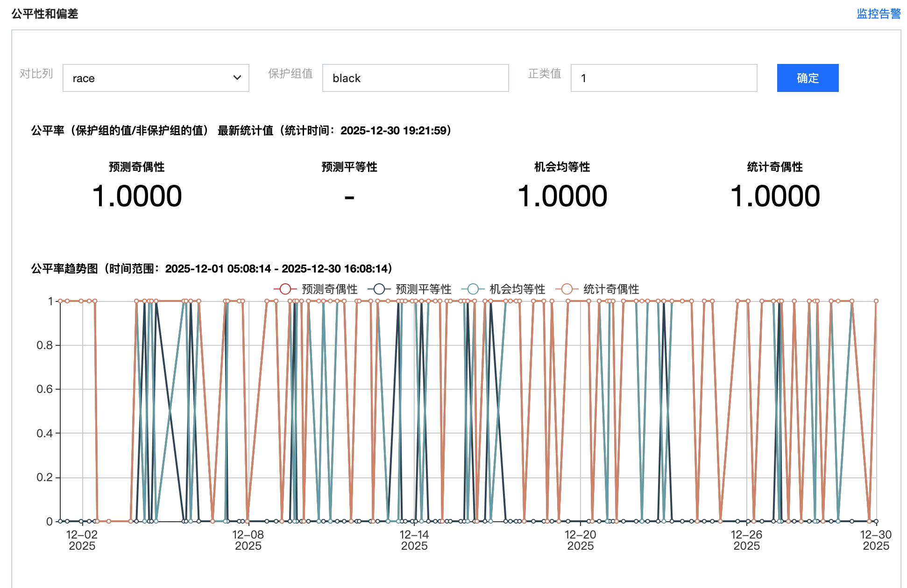Click the 12-08 2025 axis date marker

[248, 540]
